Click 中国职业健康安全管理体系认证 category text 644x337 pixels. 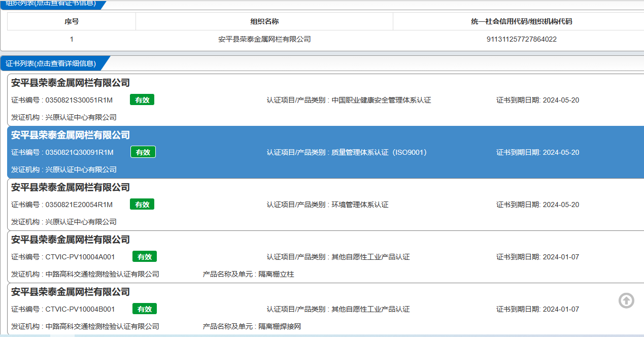point(381,100)
